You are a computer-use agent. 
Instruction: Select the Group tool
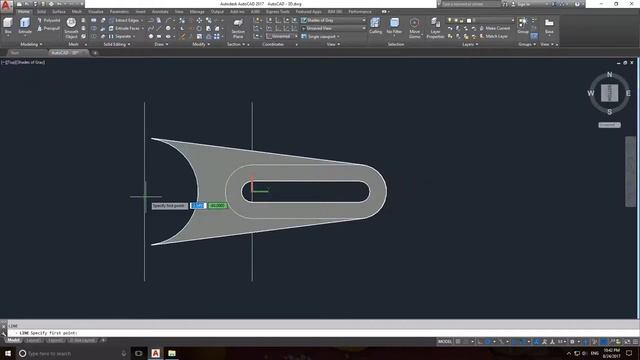(x=522, y=25)
